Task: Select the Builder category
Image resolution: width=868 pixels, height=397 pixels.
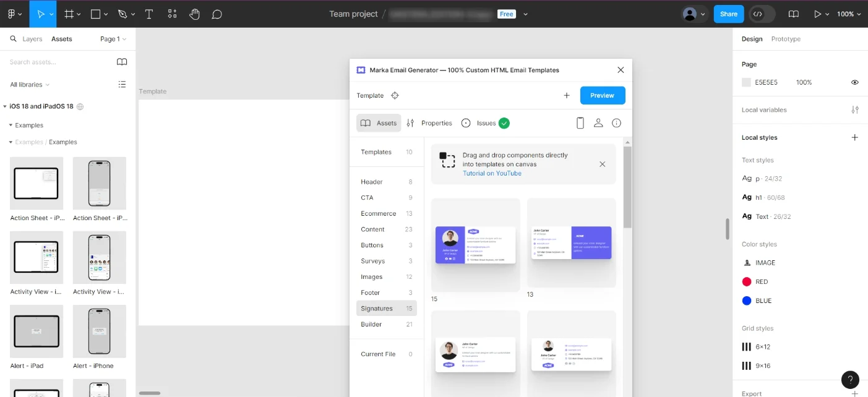Action: pyautogui.click(x=387, y=324)
